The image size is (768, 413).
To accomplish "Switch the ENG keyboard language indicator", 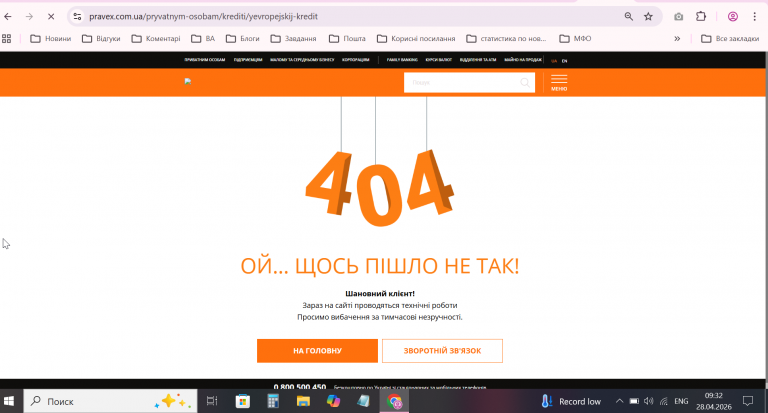I will pos(681,401).
